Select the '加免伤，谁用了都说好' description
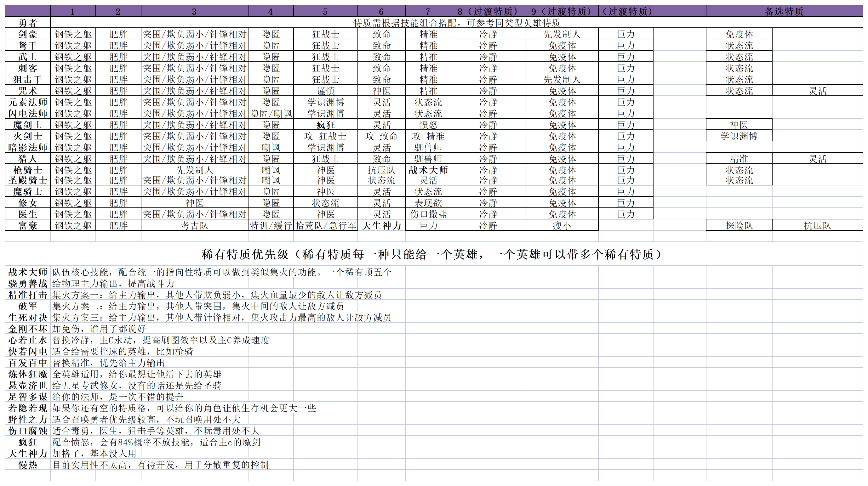Viewport: 868px width, 486px height. tap(99, 329)
